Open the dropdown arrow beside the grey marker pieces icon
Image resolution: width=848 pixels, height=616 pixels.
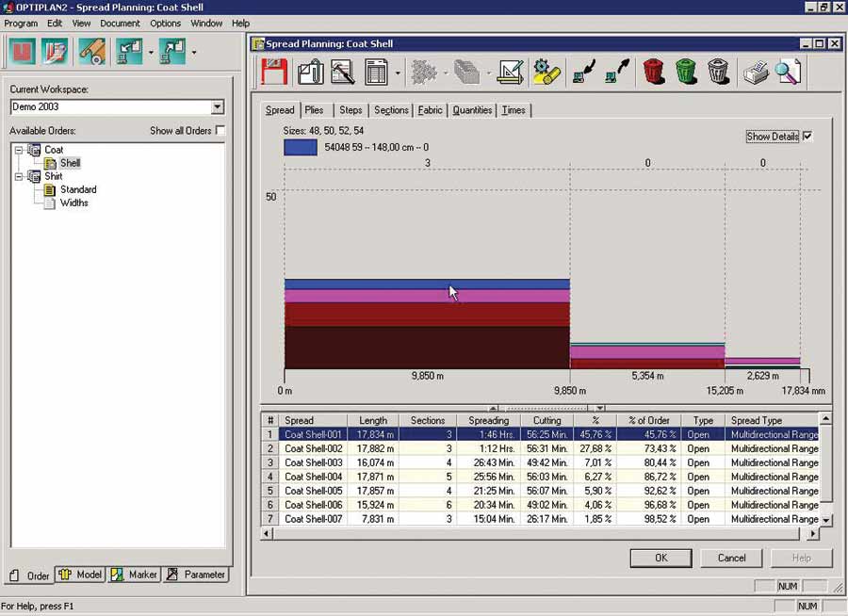[x=446, y=73]
